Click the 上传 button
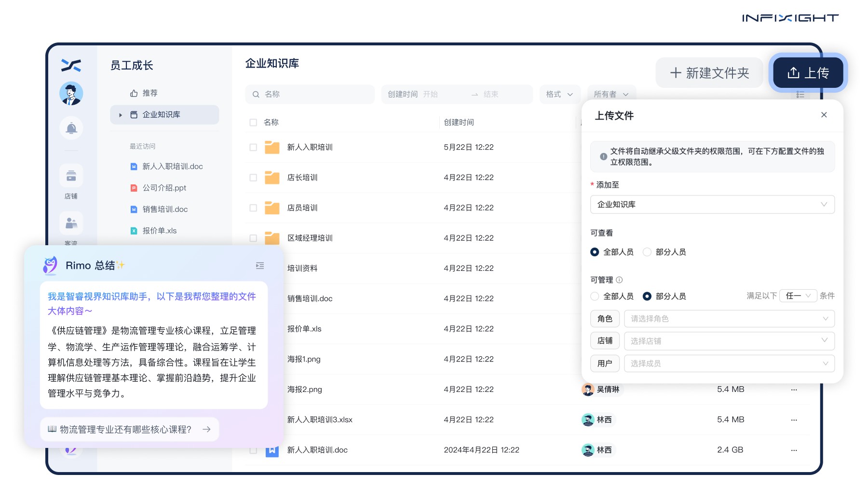The width and height of the screenshot is (868, 502). [808, 73]
